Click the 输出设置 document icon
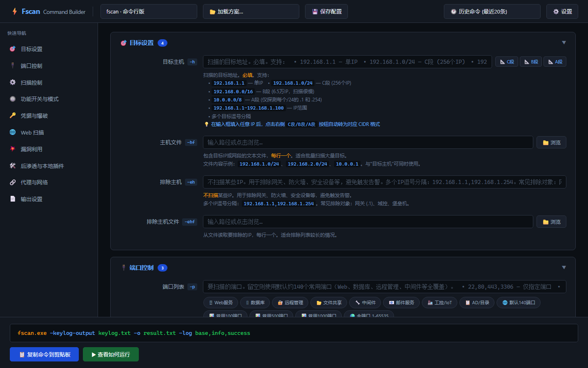 tap(13, 199)
